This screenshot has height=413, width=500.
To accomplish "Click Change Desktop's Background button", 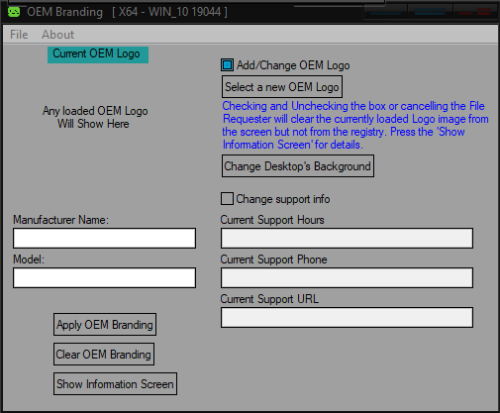I will pos(298,166).
